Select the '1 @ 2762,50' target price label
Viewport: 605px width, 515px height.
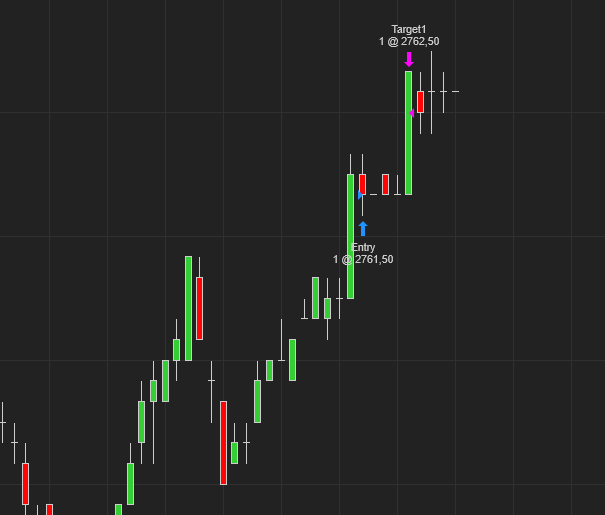pos(408,42)
